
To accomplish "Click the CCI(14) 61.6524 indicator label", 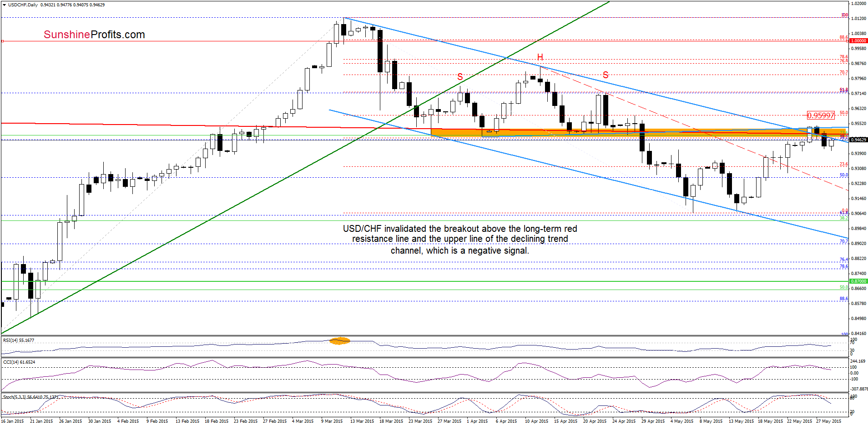I will point(19,362).
